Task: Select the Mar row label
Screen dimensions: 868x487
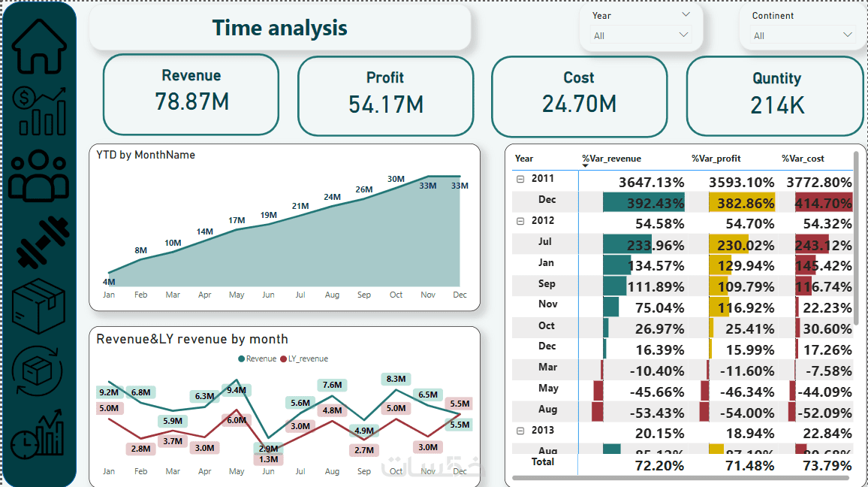Action: coord(547,368)
